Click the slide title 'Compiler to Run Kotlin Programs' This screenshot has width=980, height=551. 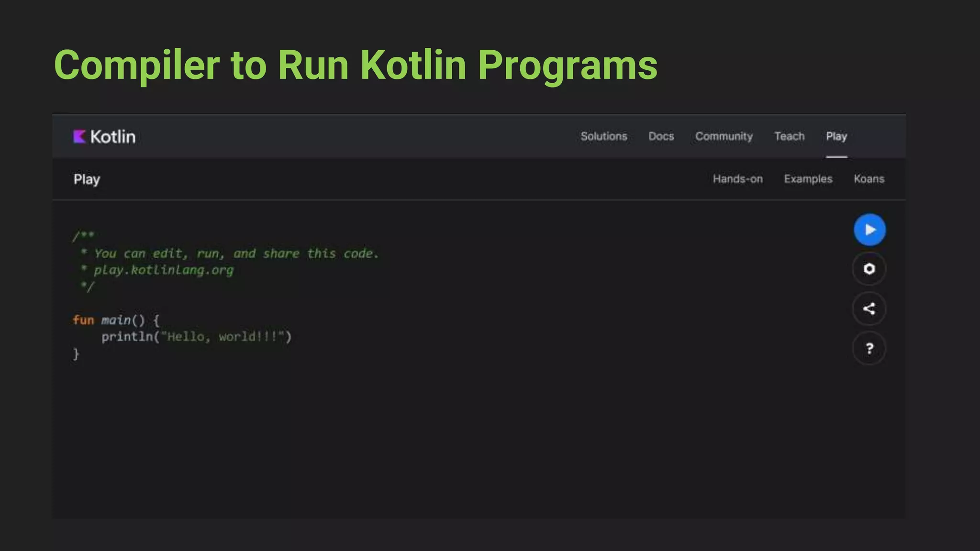click(355, 65)
